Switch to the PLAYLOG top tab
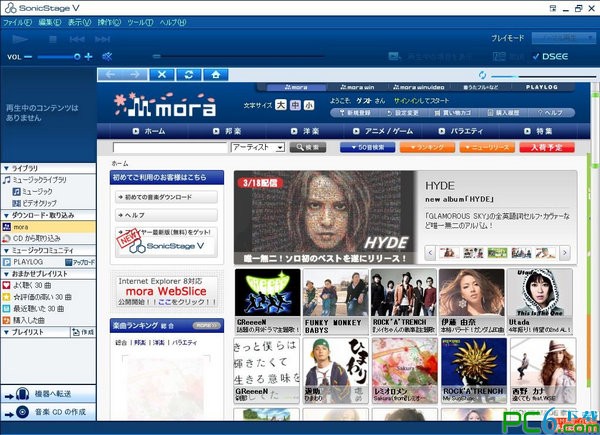This screenshot has height=435, width=600. pyautogui.click(x=541, y=88)
